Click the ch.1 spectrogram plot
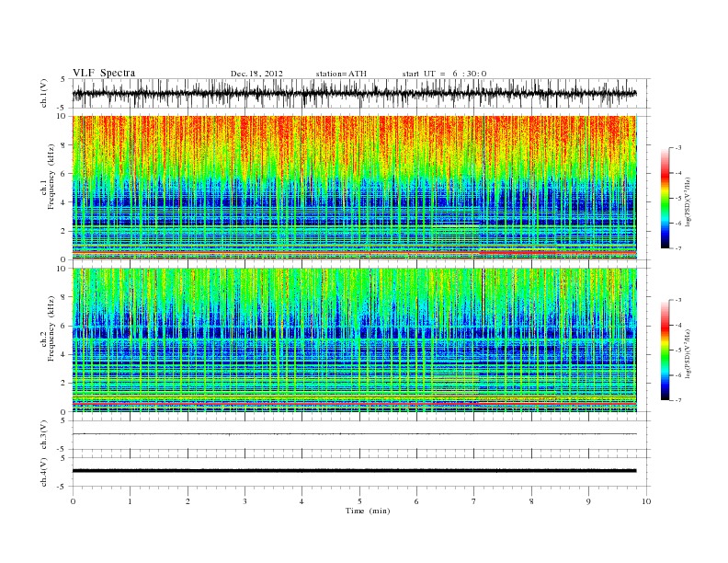The width and height of the screenshot is (728, 563). tap(354, 188)
